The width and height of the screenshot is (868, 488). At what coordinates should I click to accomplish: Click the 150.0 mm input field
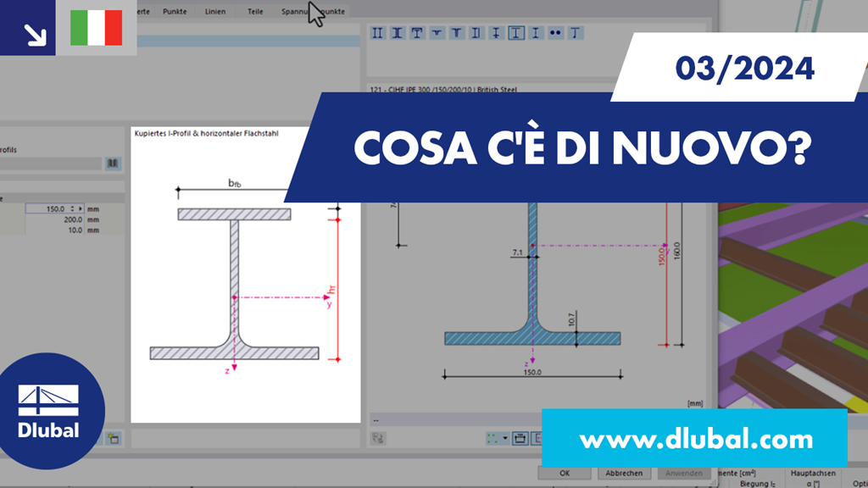(x=55, y=208)
